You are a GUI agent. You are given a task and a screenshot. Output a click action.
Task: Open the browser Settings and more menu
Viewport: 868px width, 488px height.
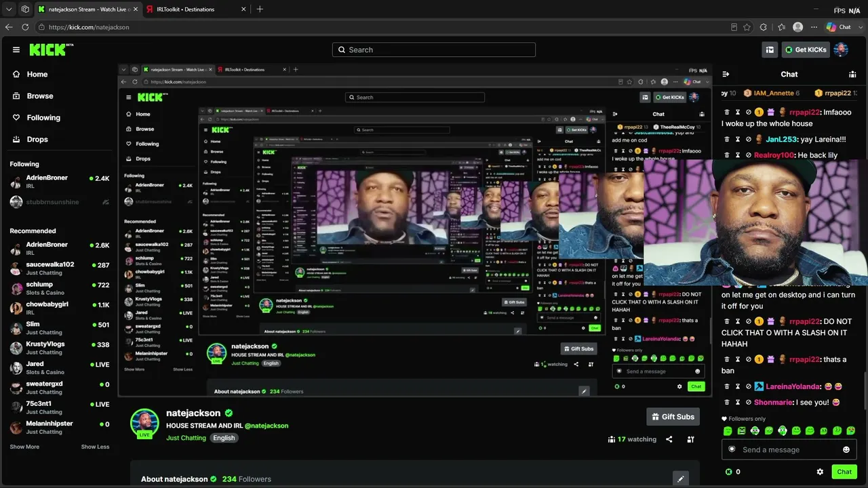coord(814,27)
